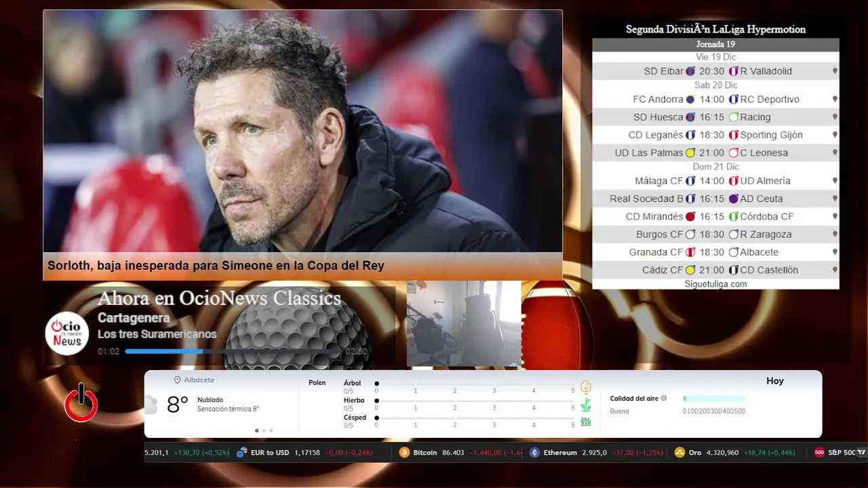Click the Sab 20 Dic date row
This screenshot has width=868, height=488.
(x=715, y=85)
